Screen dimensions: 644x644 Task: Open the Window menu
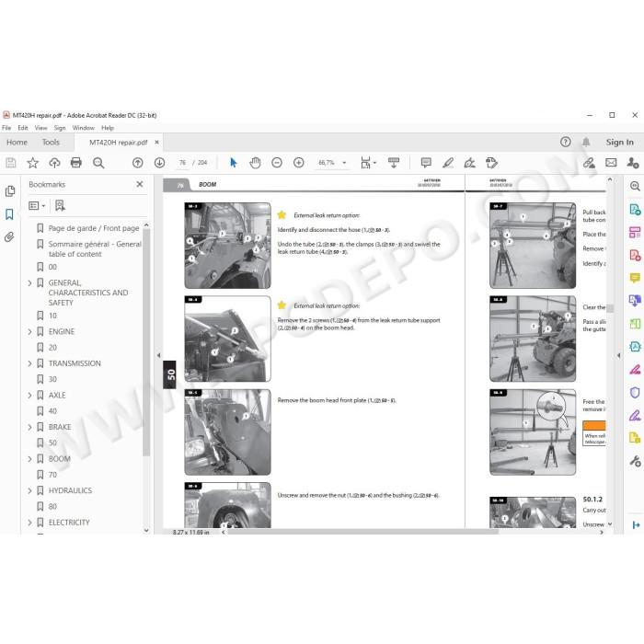coord(84,128)
